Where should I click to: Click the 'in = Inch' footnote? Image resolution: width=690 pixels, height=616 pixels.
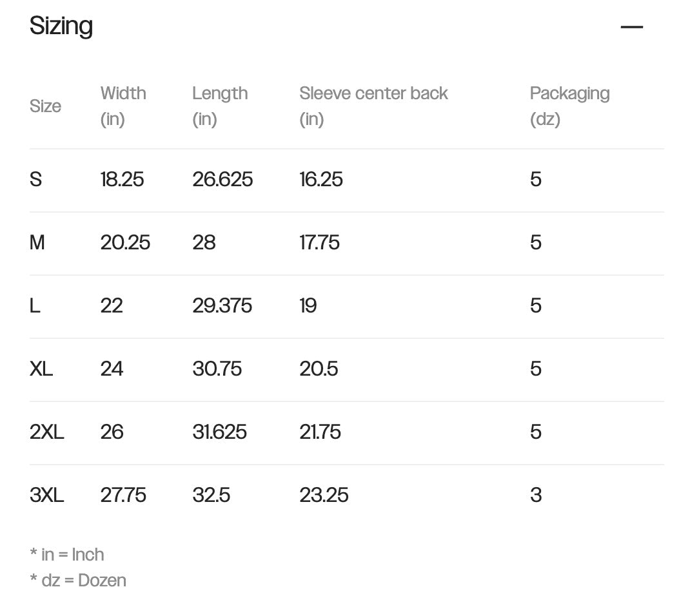coord(67,554)
